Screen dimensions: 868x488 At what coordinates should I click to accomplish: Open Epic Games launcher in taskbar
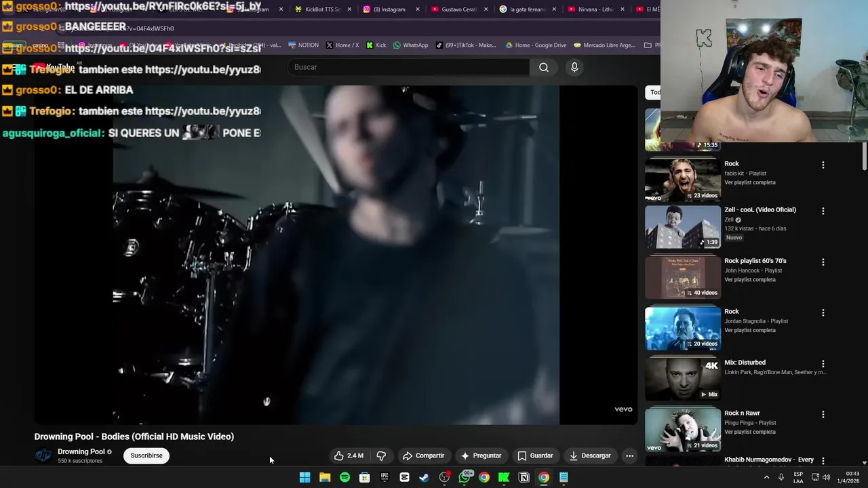coord(384,477)
